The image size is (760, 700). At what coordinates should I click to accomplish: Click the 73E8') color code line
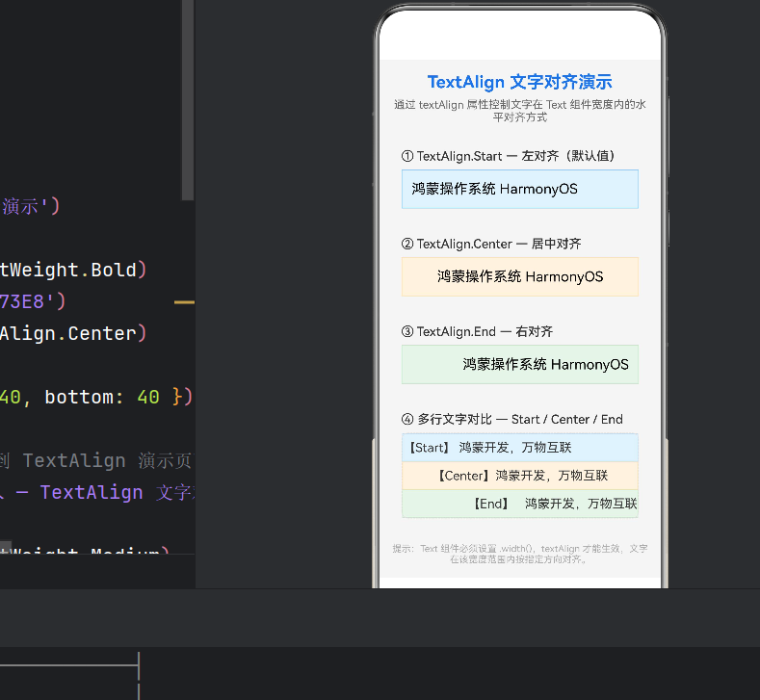[33, 301]
